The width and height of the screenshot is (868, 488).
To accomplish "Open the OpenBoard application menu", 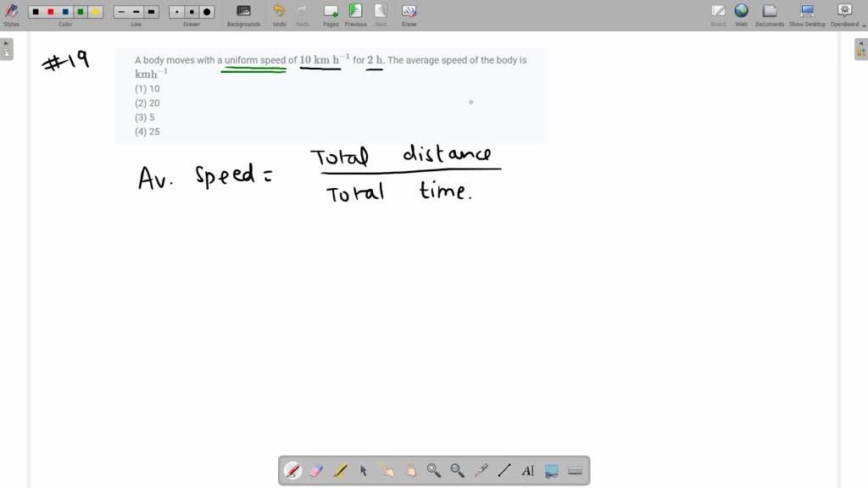I will pyautogui.click(x=843, y=13).
